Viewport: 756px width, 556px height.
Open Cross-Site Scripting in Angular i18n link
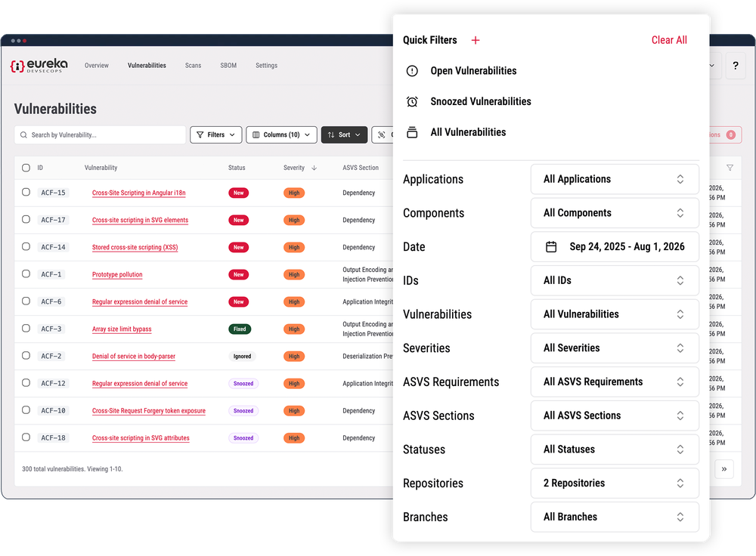[139, 193]
